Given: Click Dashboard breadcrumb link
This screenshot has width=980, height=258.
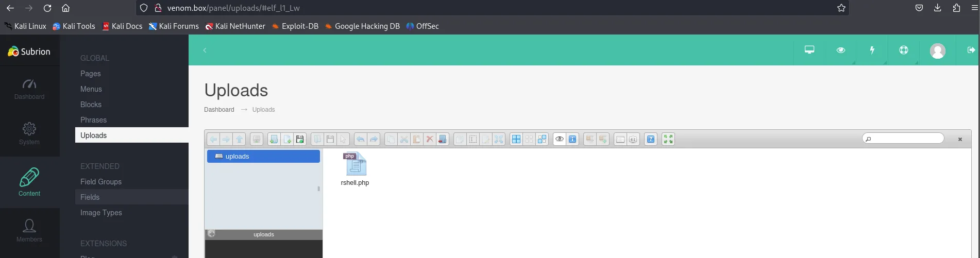Looking at the screenshot, I should pyautogui.click(x=219, y=110).
